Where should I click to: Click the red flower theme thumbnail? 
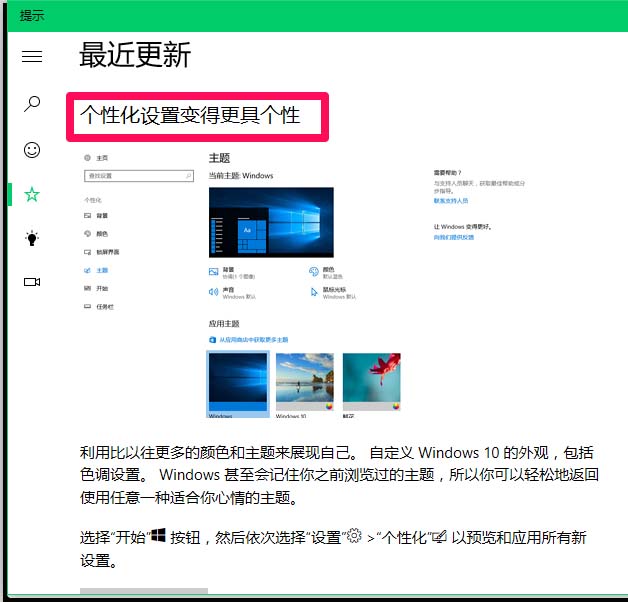click(x=372, y=382)
